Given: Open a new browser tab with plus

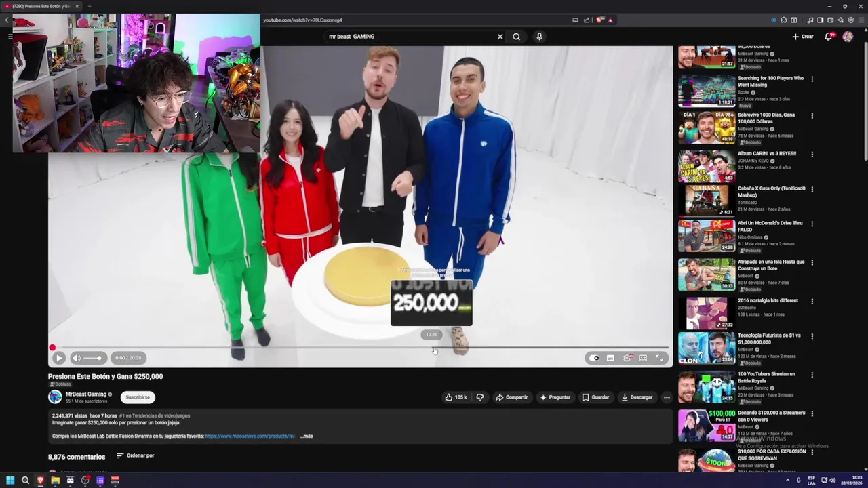Looking at the screenshot, I should [x=90, y=6].
